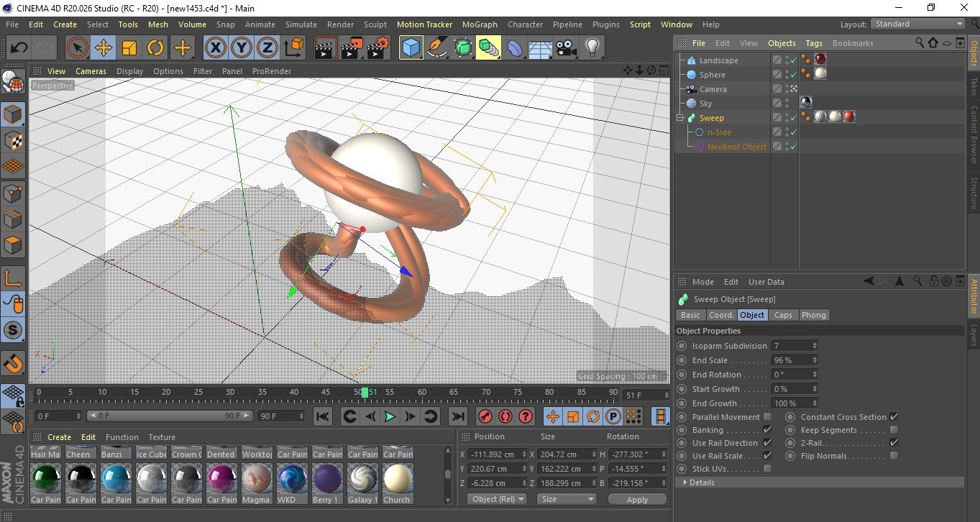Screen dimensions: 980x522
Task: Open the Edit Render Settings icon
Action: point(377,48)
